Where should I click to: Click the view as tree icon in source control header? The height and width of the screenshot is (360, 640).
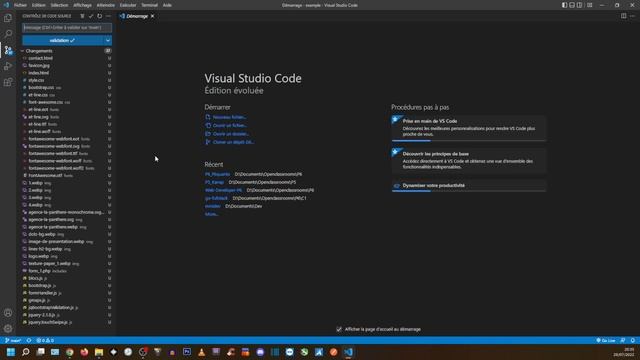point(82,16)
